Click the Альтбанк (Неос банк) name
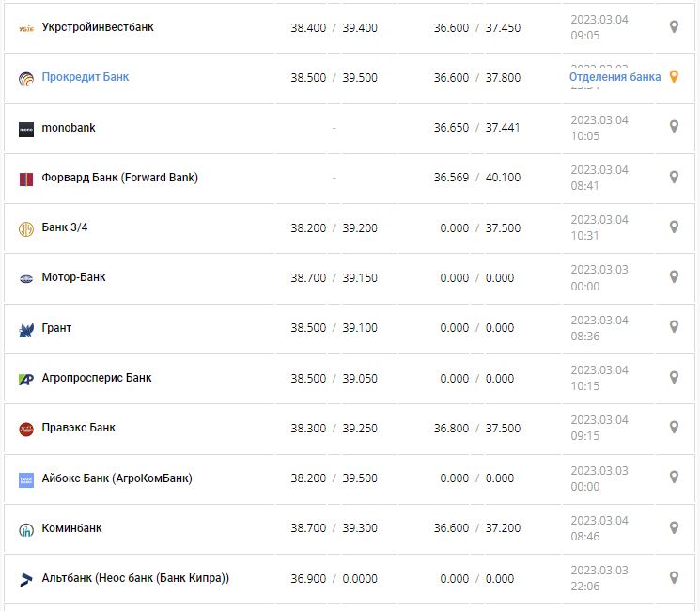Viewport: 700px width, 611px height. (x=135, y=578)
